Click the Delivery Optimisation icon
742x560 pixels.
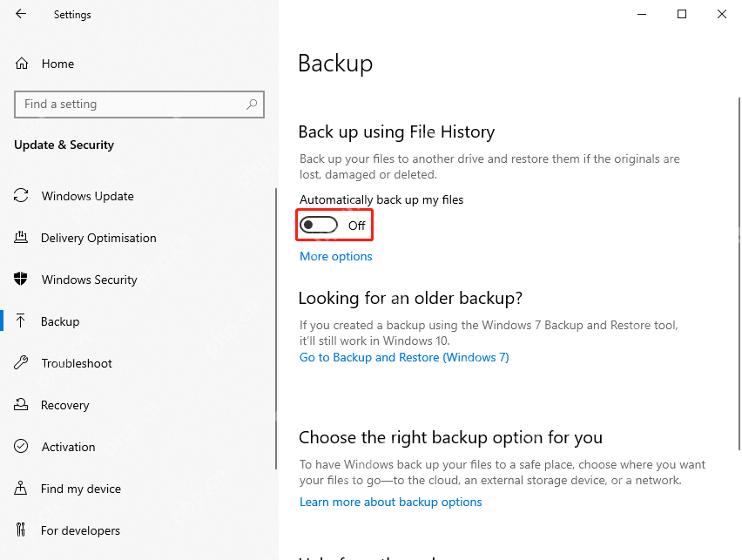tap(21, 237)
